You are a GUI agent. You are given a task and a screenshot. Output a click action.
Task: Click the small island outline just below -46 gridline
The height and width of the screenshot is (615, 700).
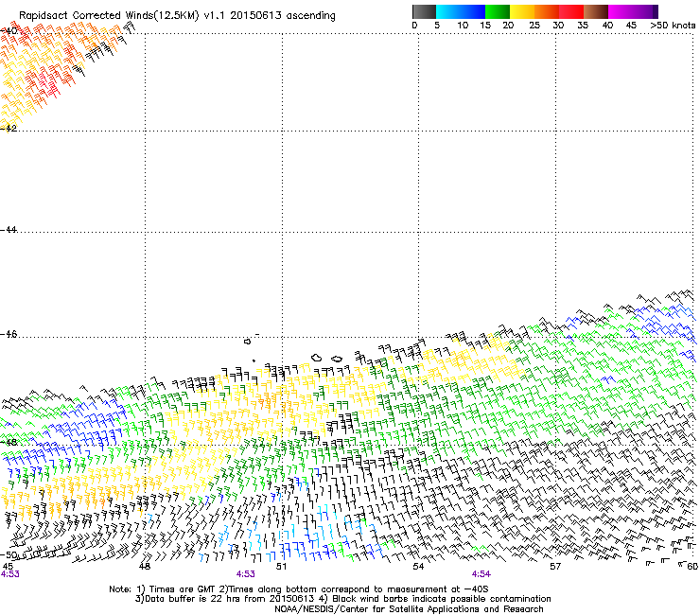[x=247, y=342]
